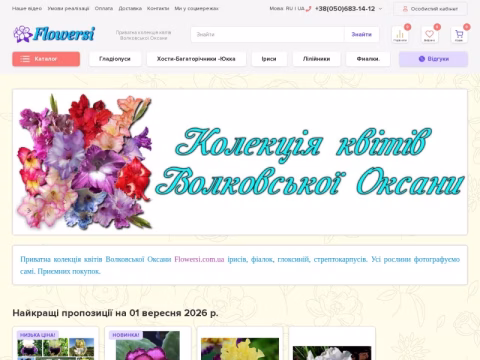This screenshot has height=360, width=480.
Task: Open the Оплата link
Action: click(104, 9)
